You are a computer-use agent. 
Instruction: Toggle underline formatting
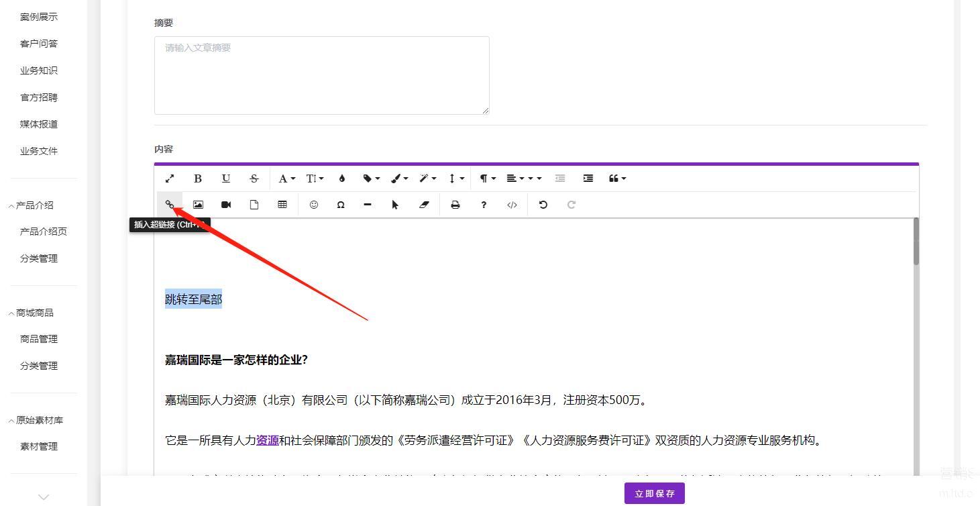tap(226, 179)
